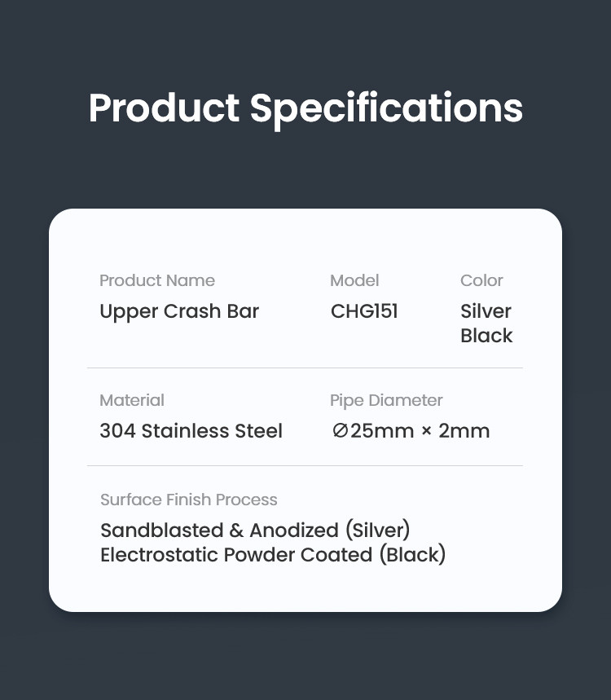Viewport: 611px width, 700px height.
Task: Click the "Model" field label
Action: (354, 280)
